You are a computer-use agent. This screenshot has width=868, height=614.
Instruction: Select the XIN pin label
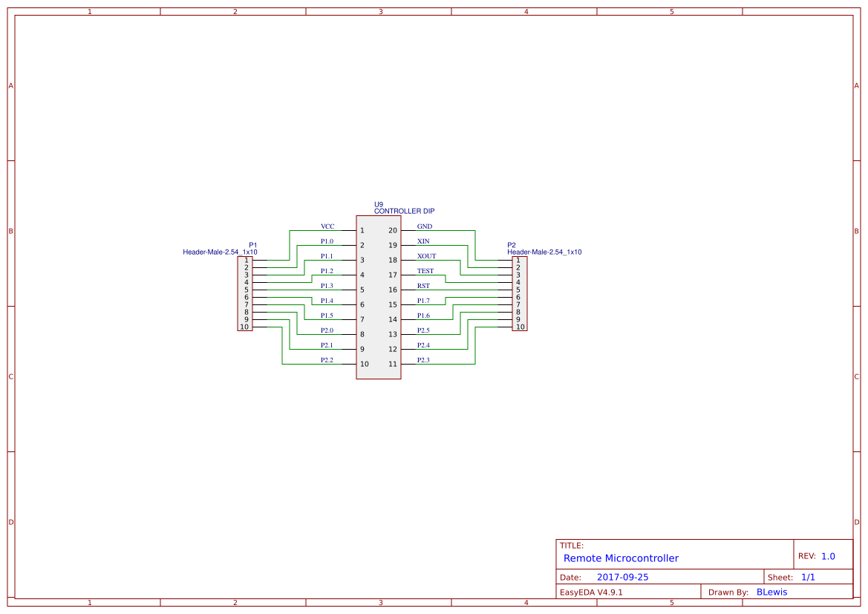point(422,241)
